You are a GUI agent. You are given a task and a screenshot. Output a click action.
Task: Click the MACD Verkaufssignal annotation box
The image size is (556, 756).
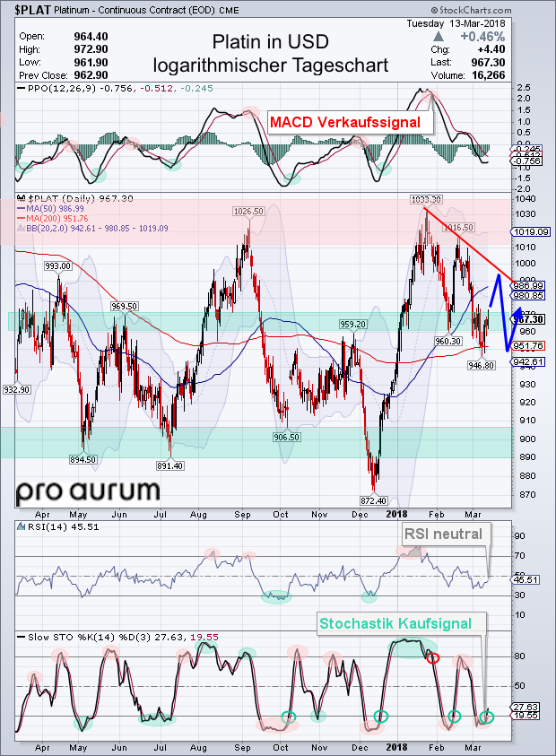351,122
